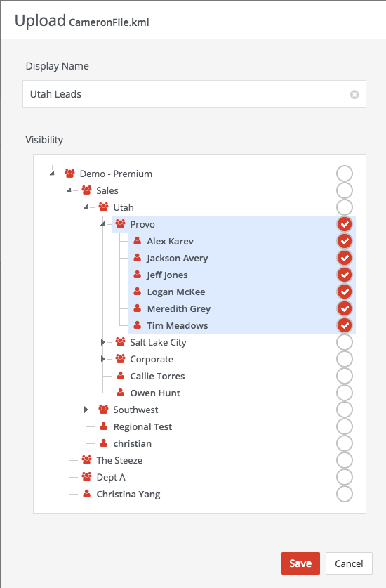Screen dimensions: 386x588
Task: Select the Dept A tree item
Action: pos(111,477)
